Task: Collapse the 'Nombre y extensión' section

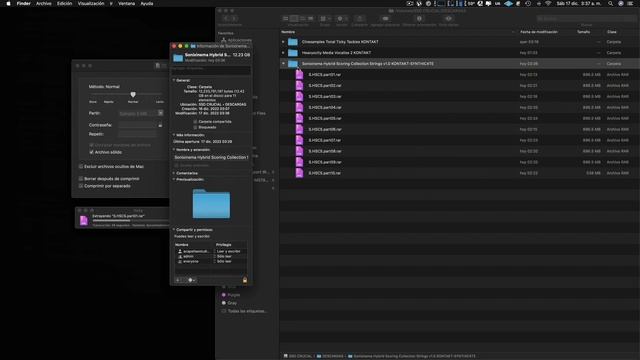Action: [174, 150]
